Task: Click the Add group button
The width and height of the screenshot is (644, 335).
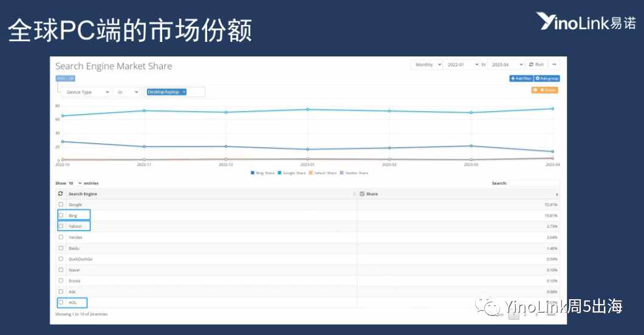Action: pos(547,78)
